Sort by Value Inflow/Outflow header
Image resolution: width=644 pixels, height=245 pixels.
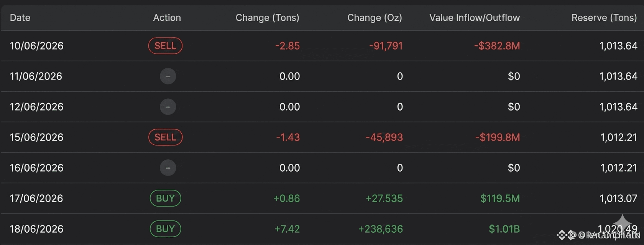coord(475,18)
